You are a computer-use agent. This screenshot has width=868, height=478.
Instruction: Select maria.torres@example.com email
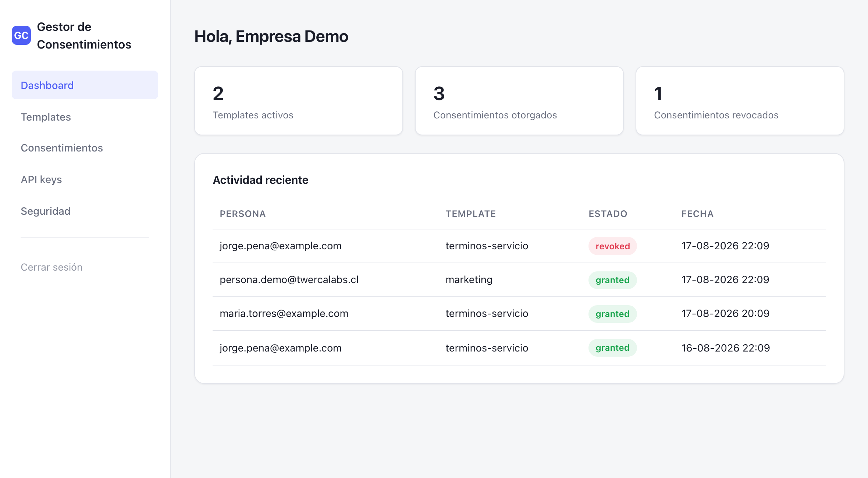tap(284, 313)
